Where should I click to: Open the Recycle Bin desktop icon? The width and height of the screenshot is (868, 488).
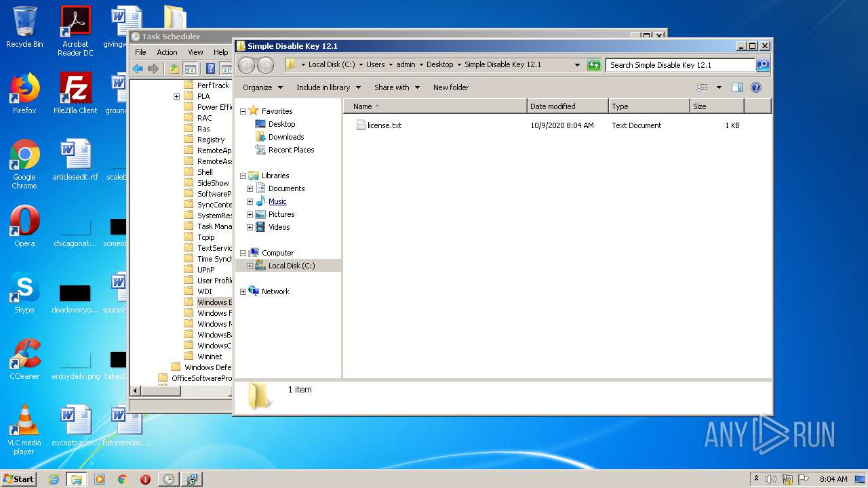[x=24, y=27]
